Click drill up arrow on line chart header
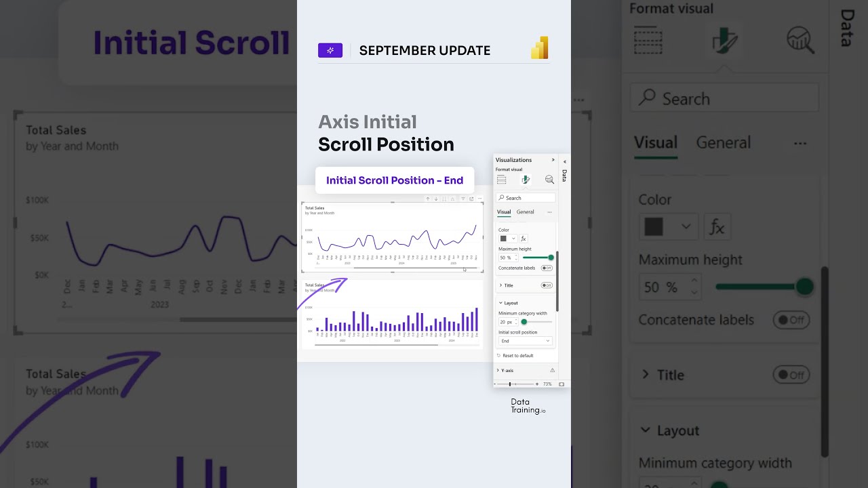 tap(428, 199)
